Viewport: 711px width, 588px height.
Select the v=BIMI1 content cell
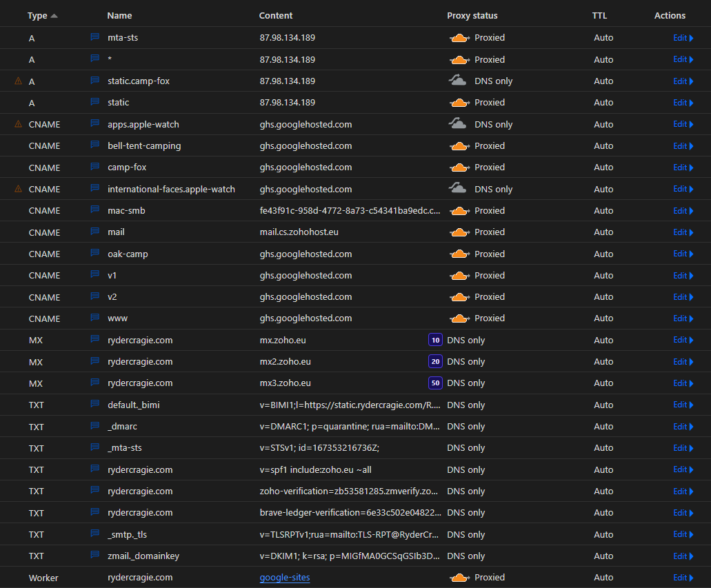tap(350, 405)
